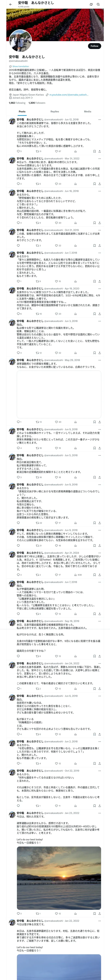Share the Jun 16, 2018 post
The image size is (110, 980).
pos(99,223)
